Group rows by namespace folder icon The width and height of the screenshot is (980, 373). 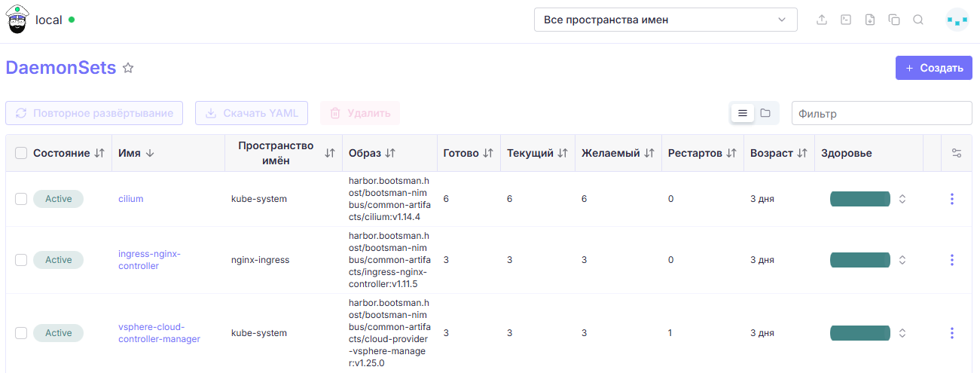765,113
